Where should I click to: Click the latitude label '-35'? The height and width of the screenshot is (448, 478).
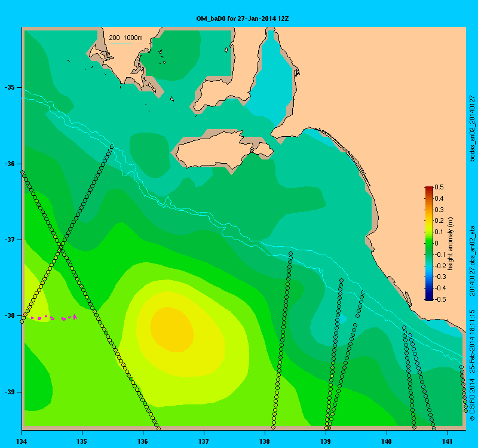(x=10, y=87)
